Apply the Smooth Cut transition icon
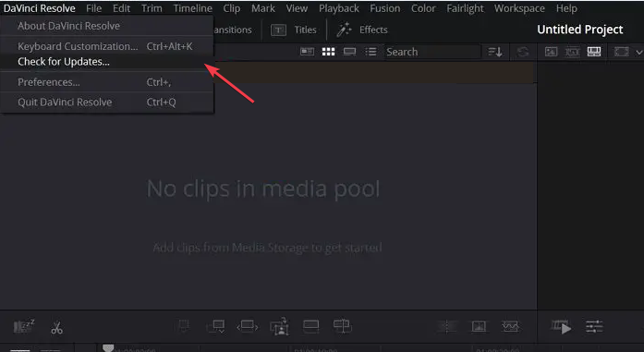The image size is (644, 352). 510,326
